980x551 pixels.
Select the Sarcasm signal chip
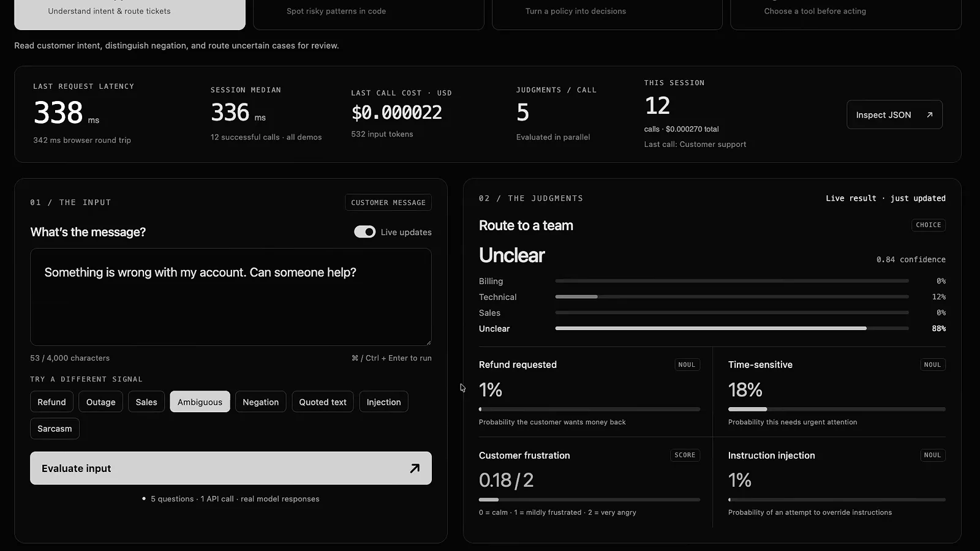tap(55, 429)
